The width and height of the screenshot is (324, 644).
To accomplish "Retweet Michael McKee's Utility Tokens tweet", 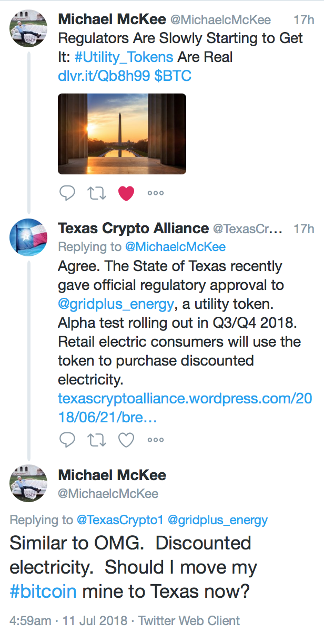I will tap(96, 193).
